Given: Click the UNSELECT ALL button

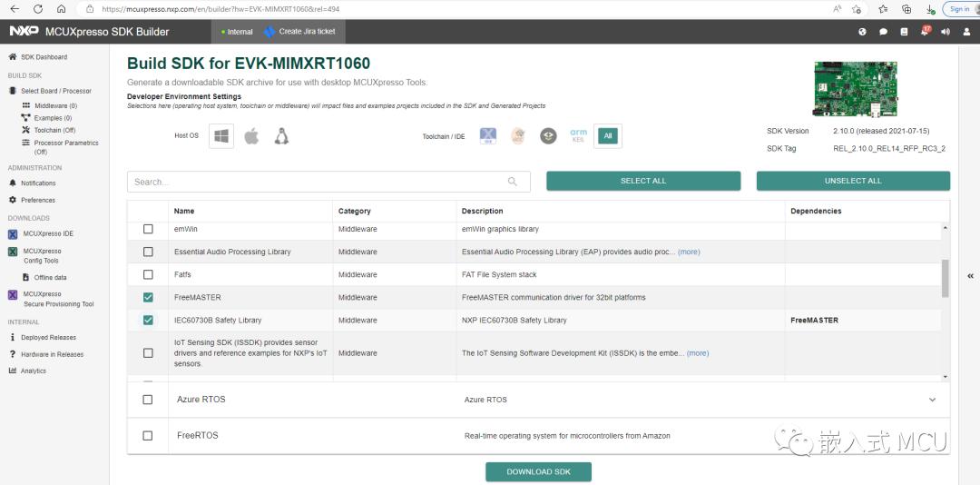Looking at the screenshot, I should tap(853, 181).
